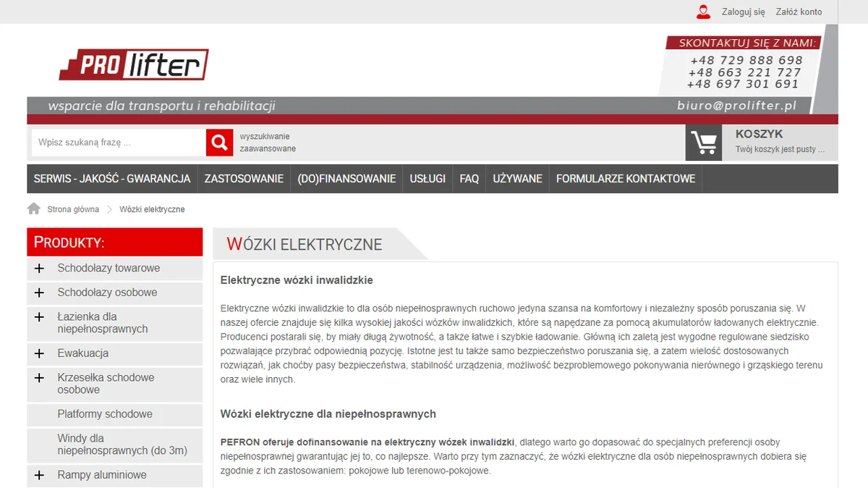This screenshot has width=868, height=488.
Task: Open wyszukiwanie zaawansowane link
Action: coord(268,143)
